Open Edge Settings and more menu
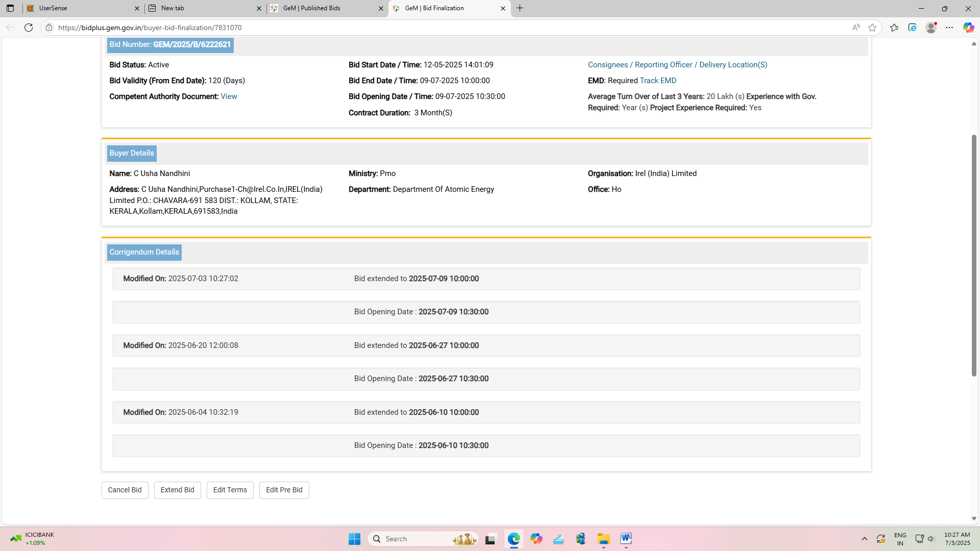980x551 pixels. (x=949, y=28)
